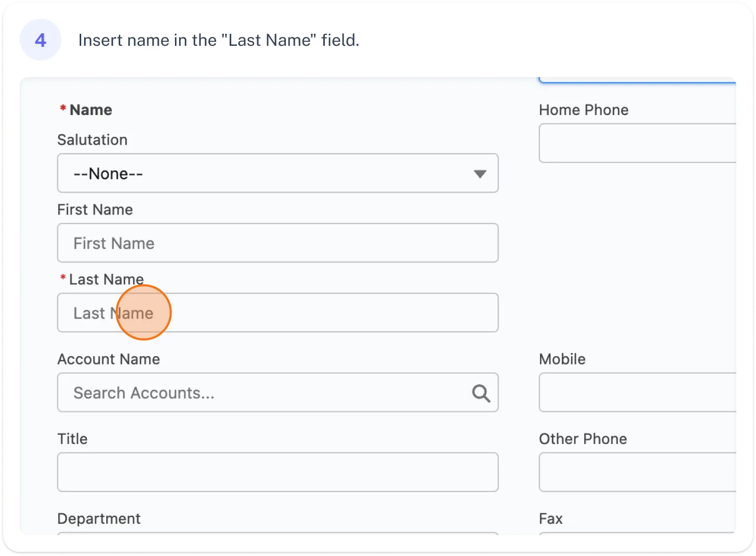Click the Mobile phone input field
This screenshot has width=756, height=556.
coord(637,393)
